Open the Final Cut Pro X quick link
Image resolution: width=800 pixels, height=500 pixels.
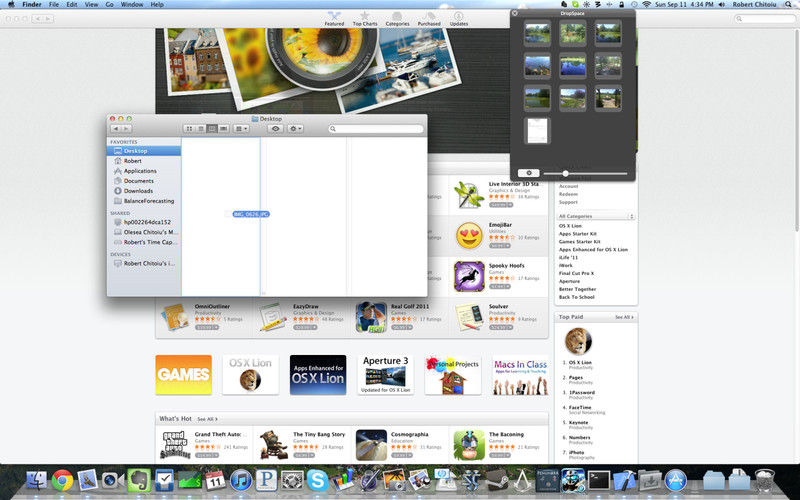(577, 273)
